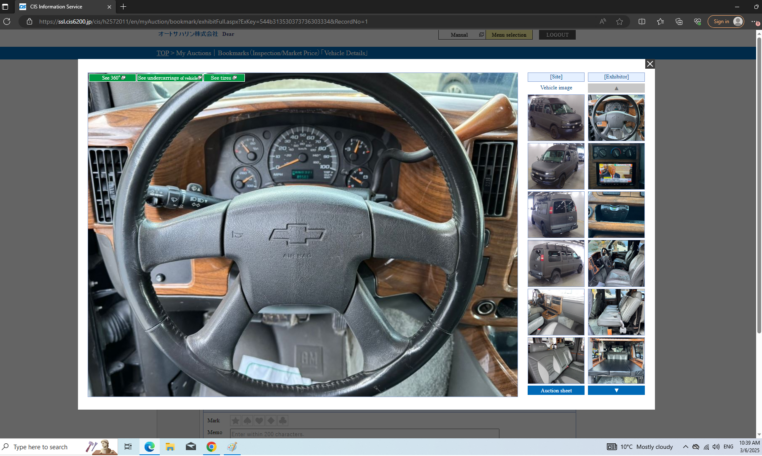Click the LOGOUT button
Image resolution: width=762 pixels, height=456 pixels.
[x=557, y=35]
